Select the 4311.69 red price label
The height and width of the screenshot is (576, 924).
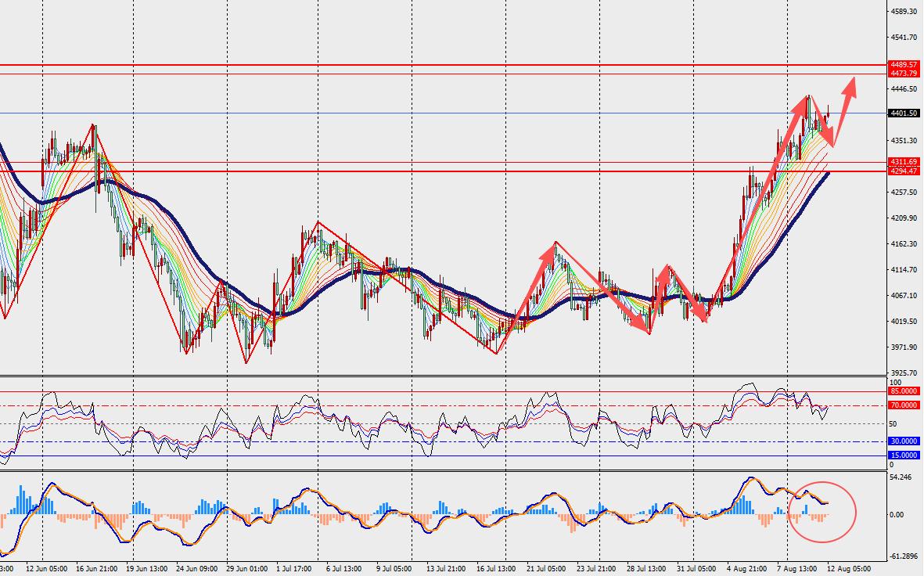point(904,161)
